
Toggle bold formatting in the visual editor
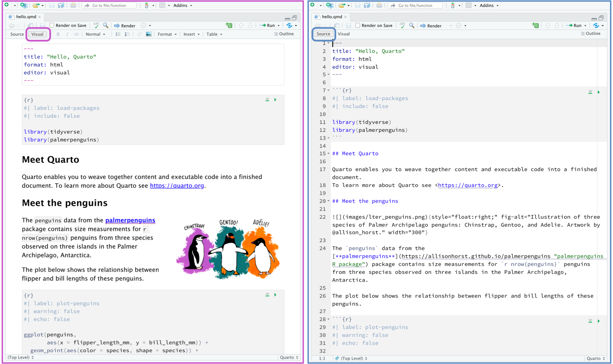click(x=58, y=34)
